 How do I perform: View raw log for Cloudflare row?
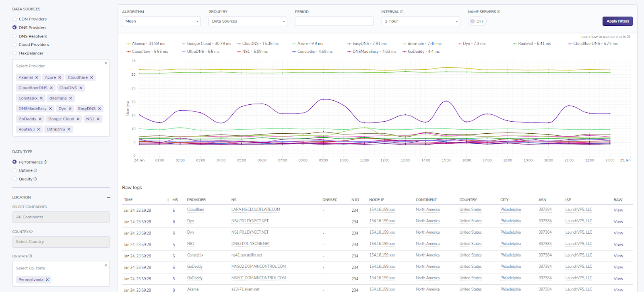coord(618,210)
